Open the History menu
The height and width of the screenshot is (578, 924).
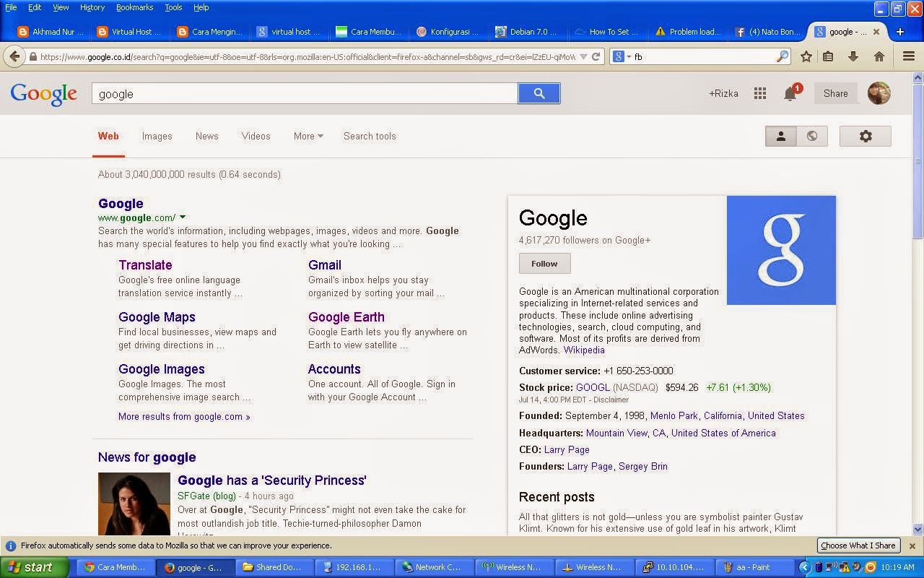click(92, 7)
